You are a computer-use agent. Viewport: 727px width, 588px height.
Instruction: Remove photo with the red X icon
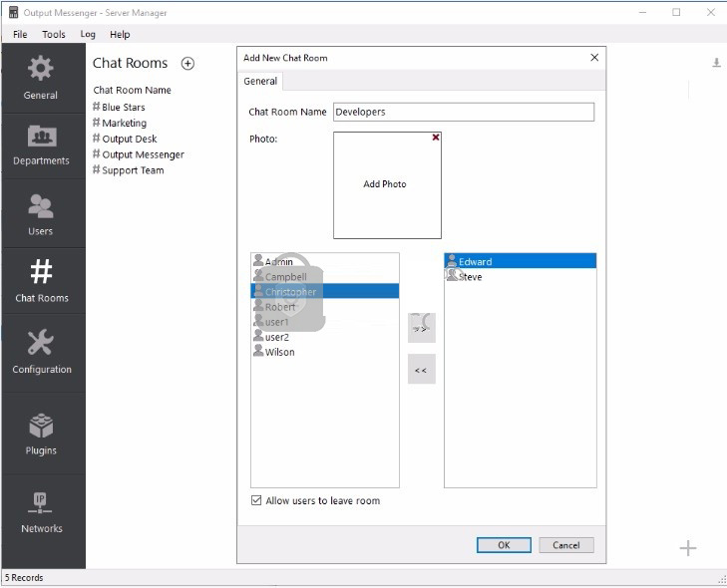coord(436,138)
